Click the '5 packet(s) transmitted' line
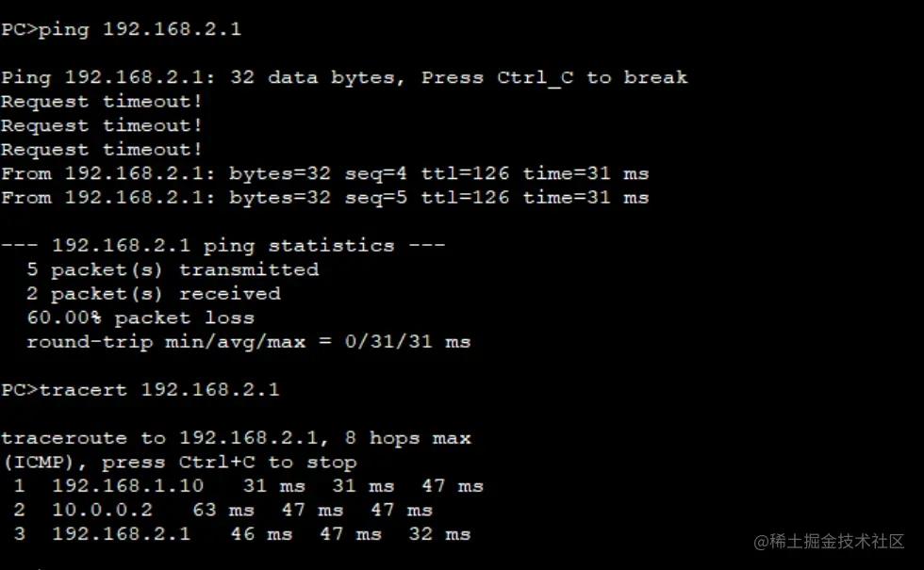The width and height of the screenshot is (924, 570). [x=173, y=269]
